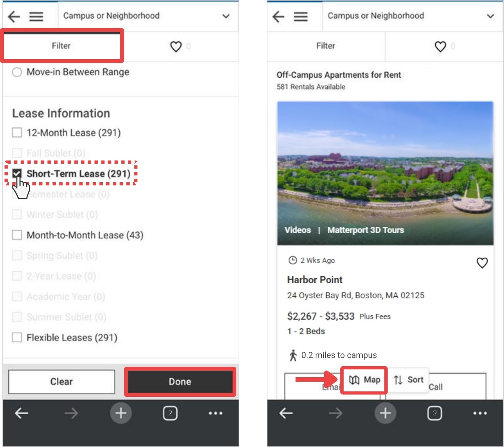Apply filters with the Done button
Viewport: 504px width, 447px height.
(180, 381)
